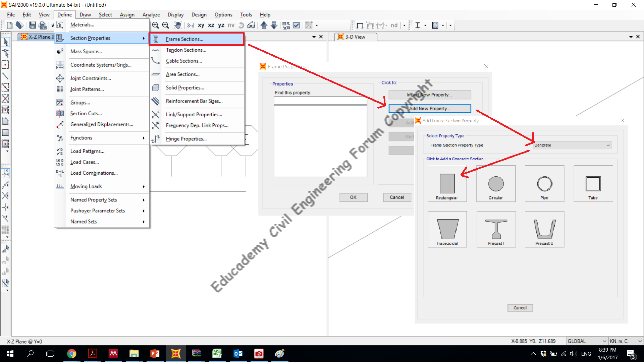644x362 pixels.
Task: Expand Pushover Parameter Sets submenu
Action: [x=102, y=210]
